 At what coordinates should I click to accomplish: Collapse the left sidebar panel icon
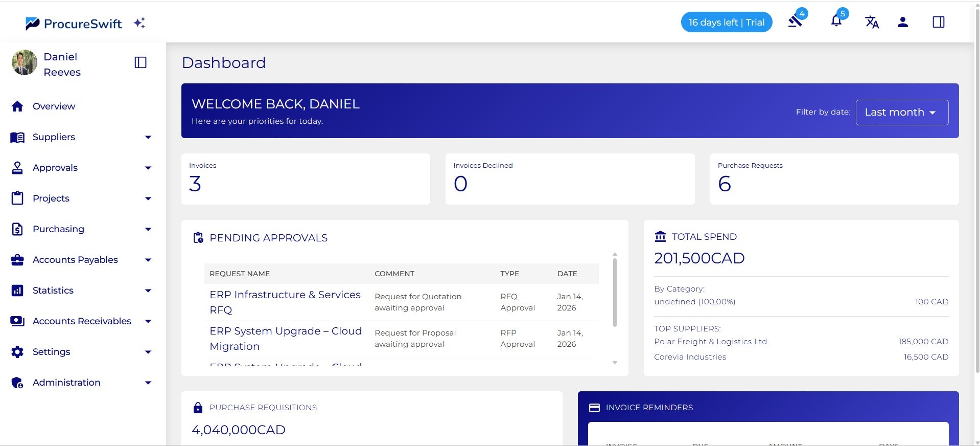click(141, 62)
